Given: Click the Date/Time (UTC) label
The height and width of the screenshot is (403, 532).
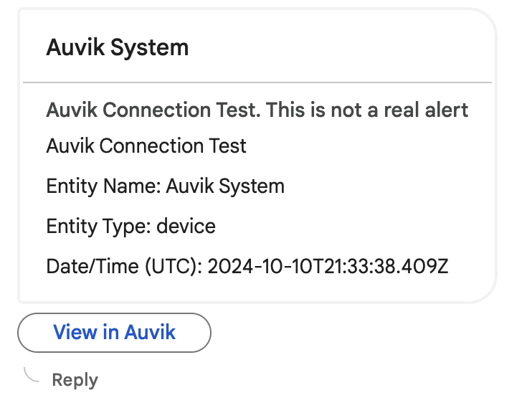Looking at the screenshot, I should click(x=125, y=266).
